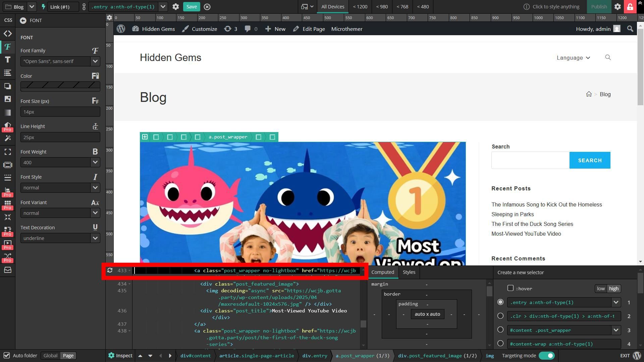The height and width of the screenshot is (362, 644).
Task: Click the Font Weight bold B icon
Action: point(95,152)
